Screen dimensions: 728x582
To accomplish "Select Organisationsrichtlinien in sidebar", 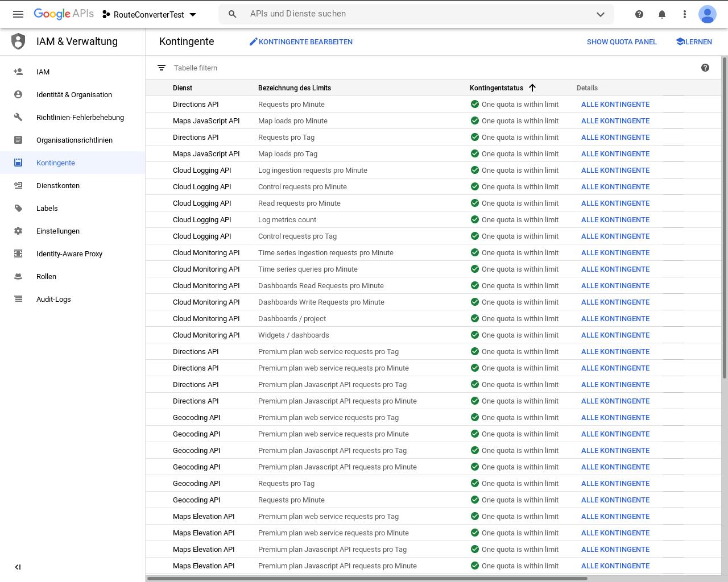I will (73, 140).
